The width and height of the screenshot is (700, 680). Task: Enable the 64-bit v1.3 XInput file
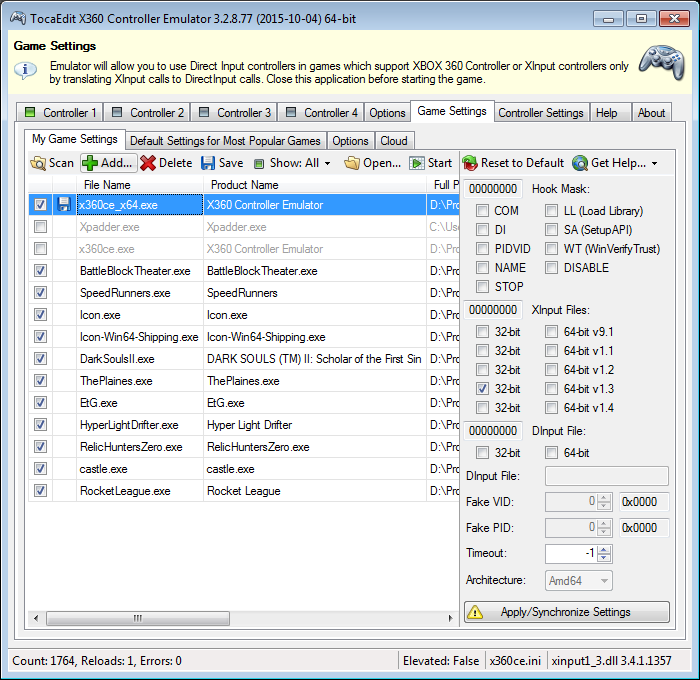coord(552,388)
